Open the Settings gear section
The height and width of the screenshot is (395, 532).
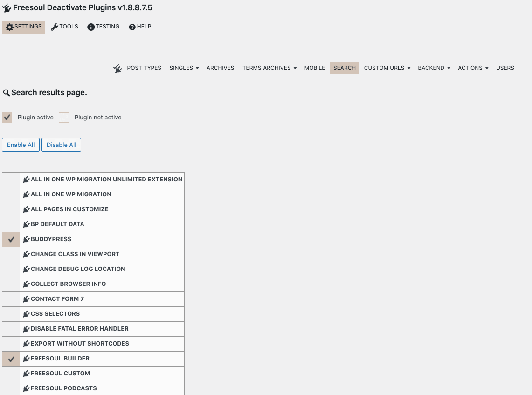(x=8, y=27)
